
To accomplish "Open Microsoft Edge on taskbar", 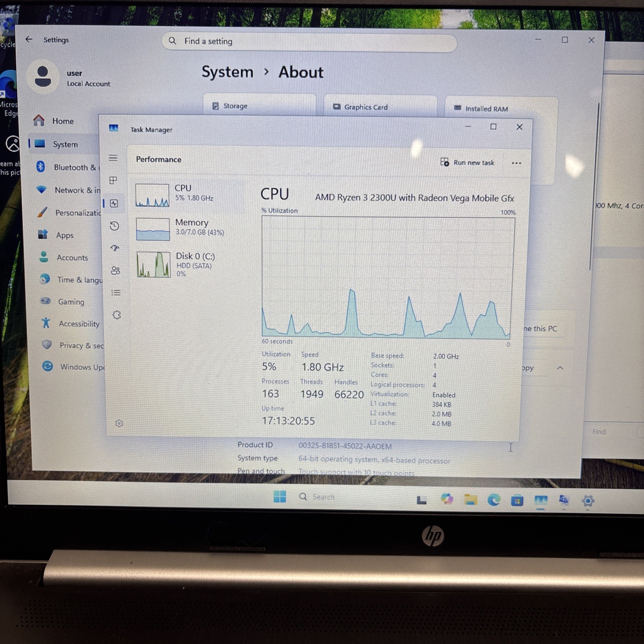I will [x=494, y=500].
